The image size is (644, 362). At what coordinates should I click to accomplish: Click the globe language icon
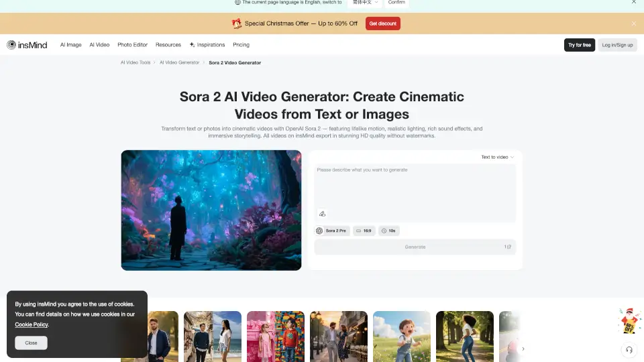(x=237, y=2)
